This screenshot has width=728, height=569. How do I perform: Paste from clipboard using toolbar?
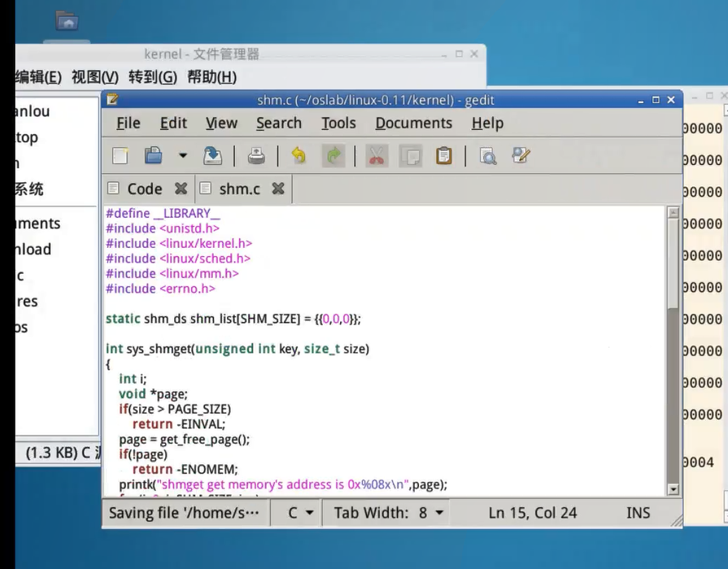[x=443, y=155]
